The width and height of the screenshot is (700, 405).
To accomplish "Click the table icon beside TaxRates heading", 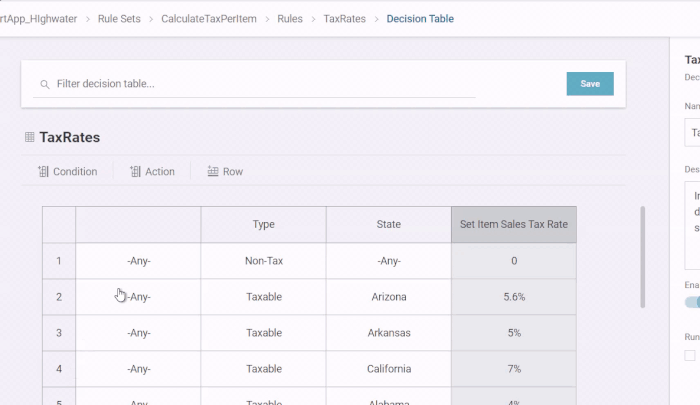I will [30, 137].
